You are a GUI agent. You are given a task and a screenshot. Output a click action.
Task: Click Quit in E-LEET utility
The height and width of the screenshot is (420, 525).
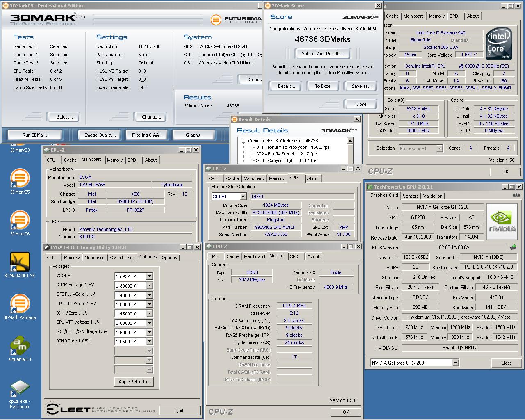179,411
